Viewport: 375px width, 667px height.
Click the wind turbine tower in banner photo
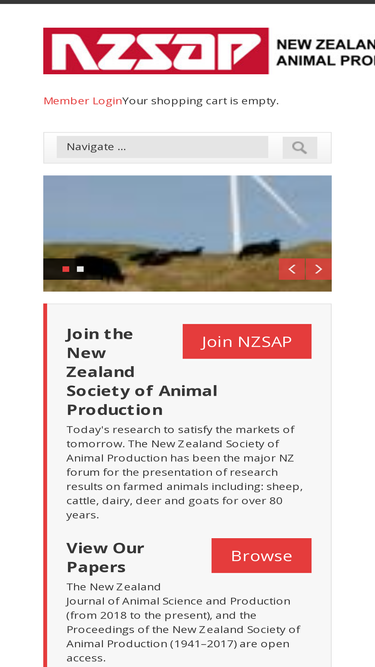pos(234,214)
